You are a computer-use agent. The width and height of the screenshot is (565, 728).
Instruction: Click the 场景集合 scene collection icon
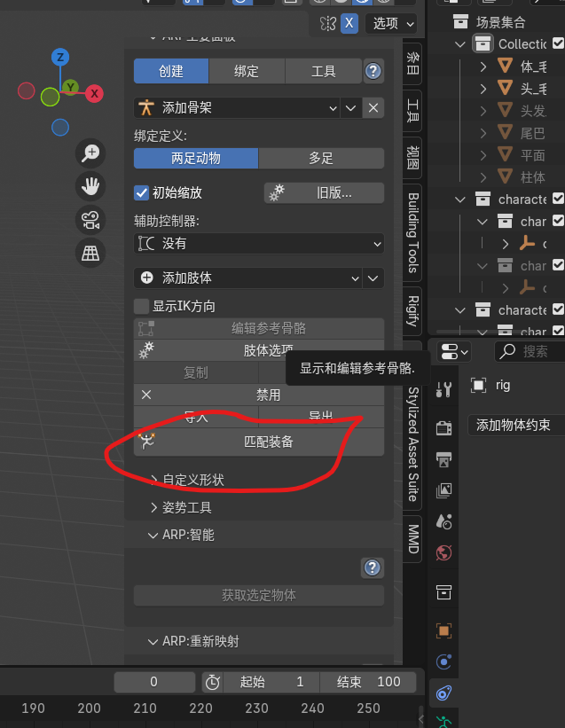tap(460, 21)
